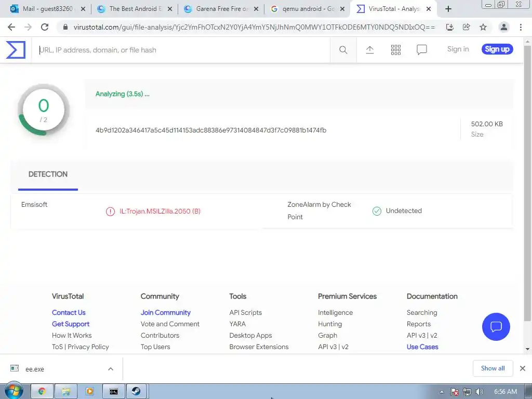Go back with the browser back arrow
Screen dimensions: 532x399
(x=11, y=27)
